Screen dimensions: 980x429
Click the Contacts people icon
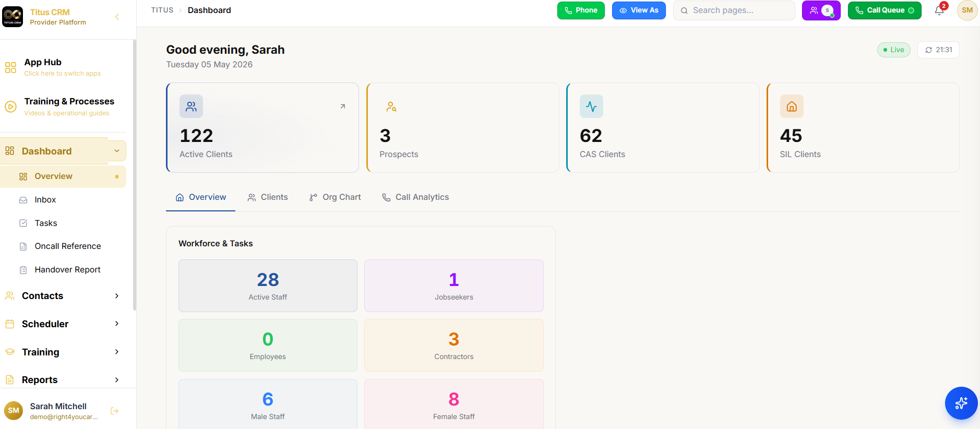click(9, 296)
